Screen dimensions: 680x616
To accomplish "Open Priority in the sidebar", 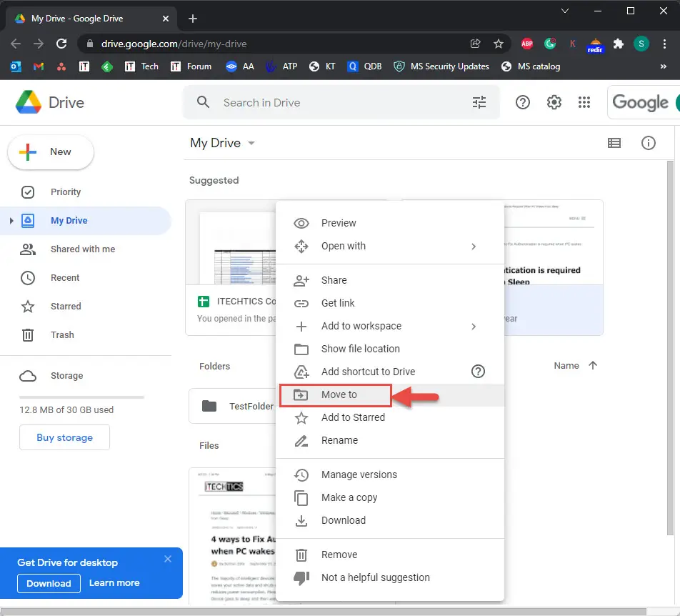I will click(86, 192).
